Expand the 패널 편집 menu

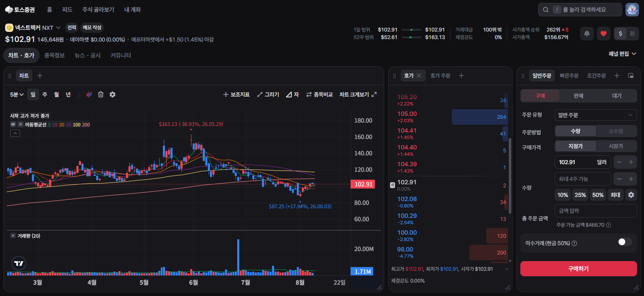pyautogui.click(x=623, y=54)
